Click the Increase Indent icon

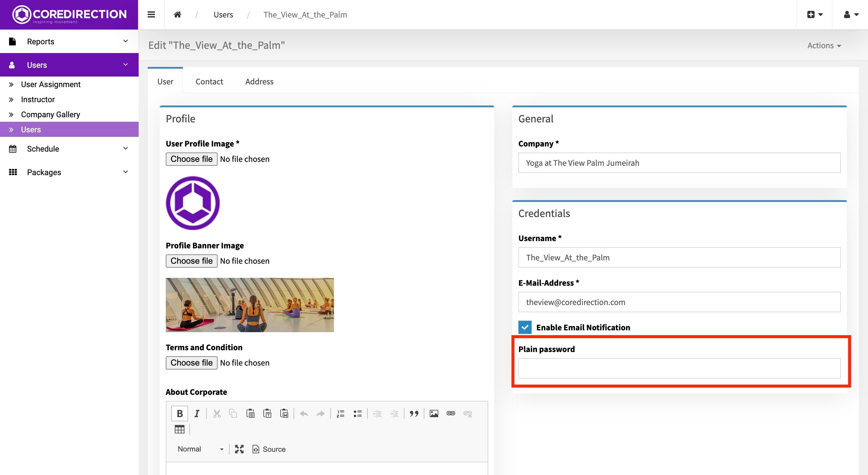pyautogui.click(x=394, y=413)
